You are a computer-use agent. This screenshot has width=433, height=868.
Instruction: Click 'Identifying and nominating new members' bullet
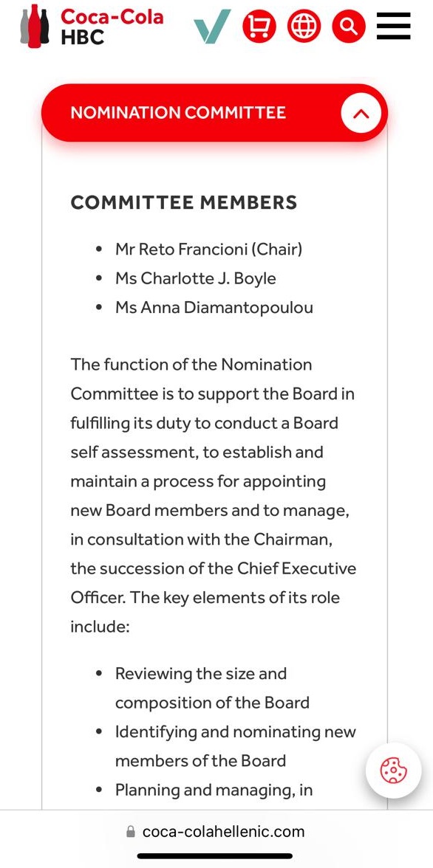pyautogui.click(x=236, y=746)
